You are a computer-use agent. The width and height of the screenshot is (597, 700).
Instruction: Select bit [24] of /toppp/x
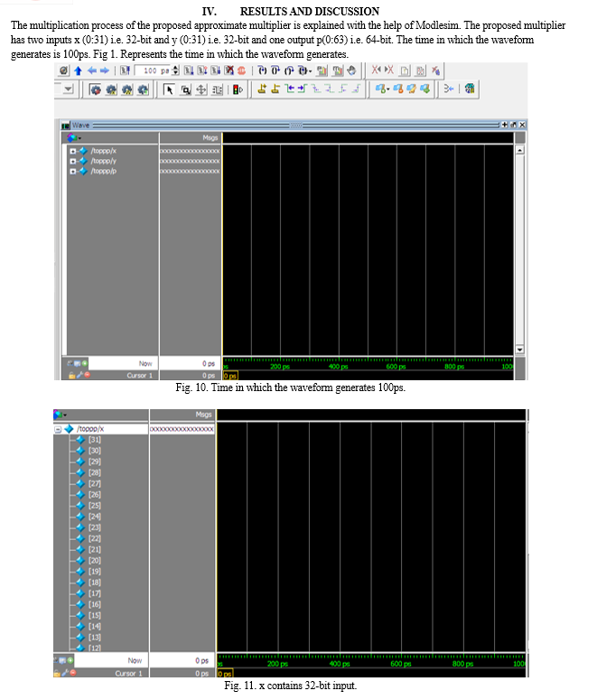(x=94, y=517)
